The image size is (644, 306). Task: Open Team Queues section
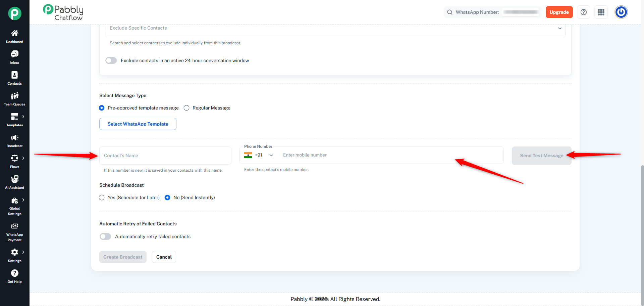pyautogui.click(x=14, y=99)
